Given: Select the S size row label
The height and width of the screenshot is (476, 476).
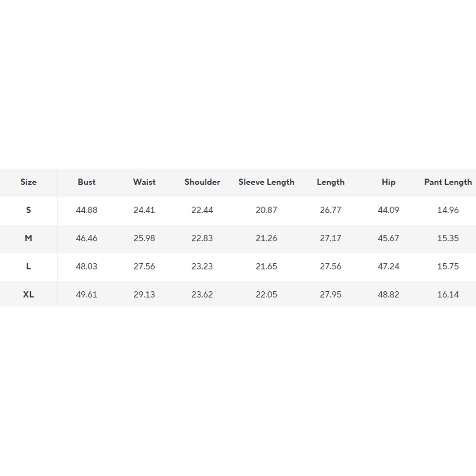Looking at the screenshot, I should (x=29, y=210).
